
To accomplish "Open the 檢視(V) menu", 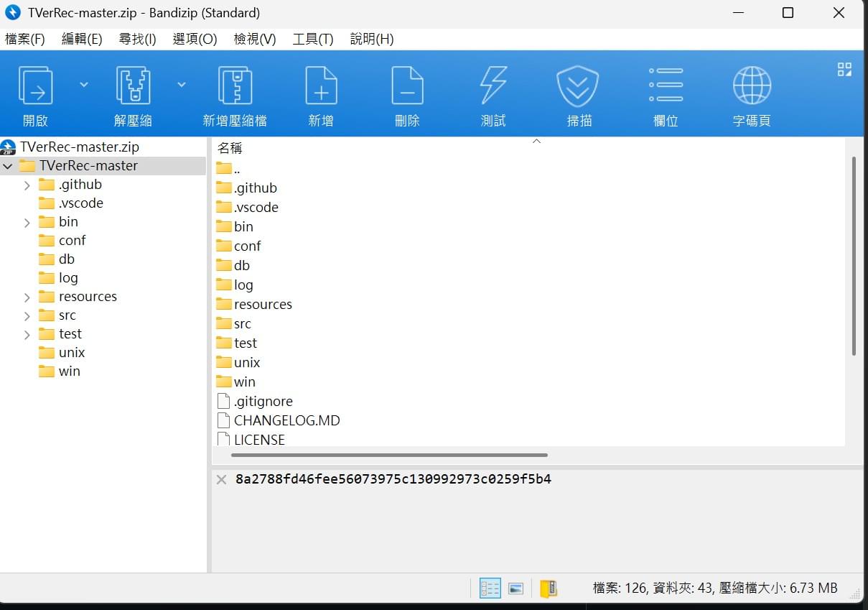I will [x=255, y=40].
